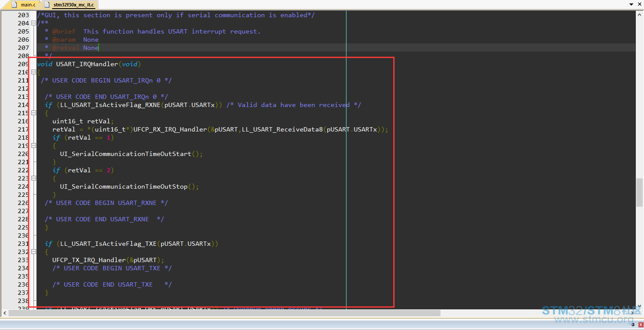
Task: Click UI_SerialCommunicationTimeOutStop call
Action: pos(124,186)
